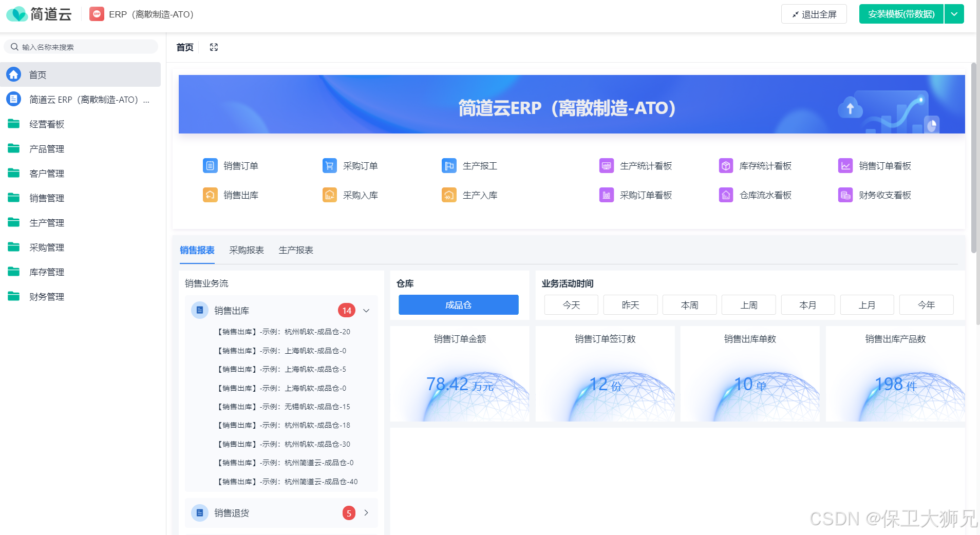Open the 销售出库 orange shortcut icon
The width and height of the screenshot is (980, 535).
(x=210, y=195)
